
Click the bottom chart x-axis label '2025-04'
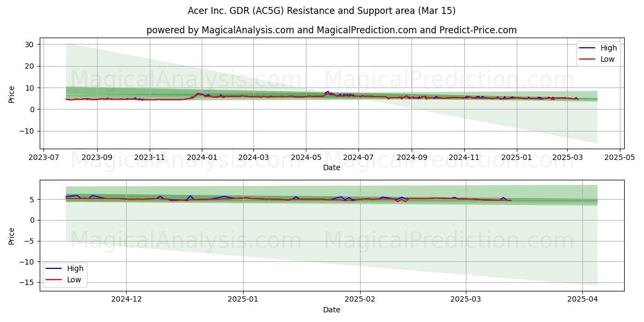click(583, 300)
